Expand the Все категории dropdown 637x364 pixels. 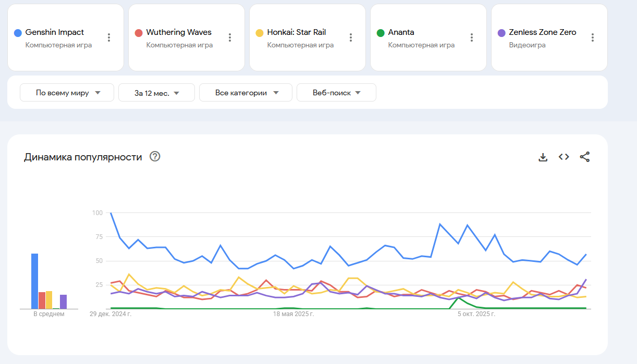point(246,93)
